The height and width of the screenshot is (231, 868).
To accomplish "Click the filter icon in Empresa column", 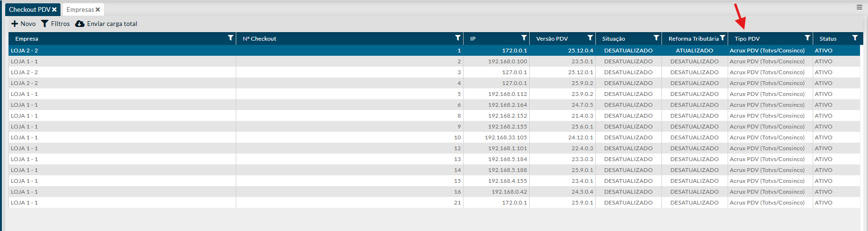I will click(231, 38).
